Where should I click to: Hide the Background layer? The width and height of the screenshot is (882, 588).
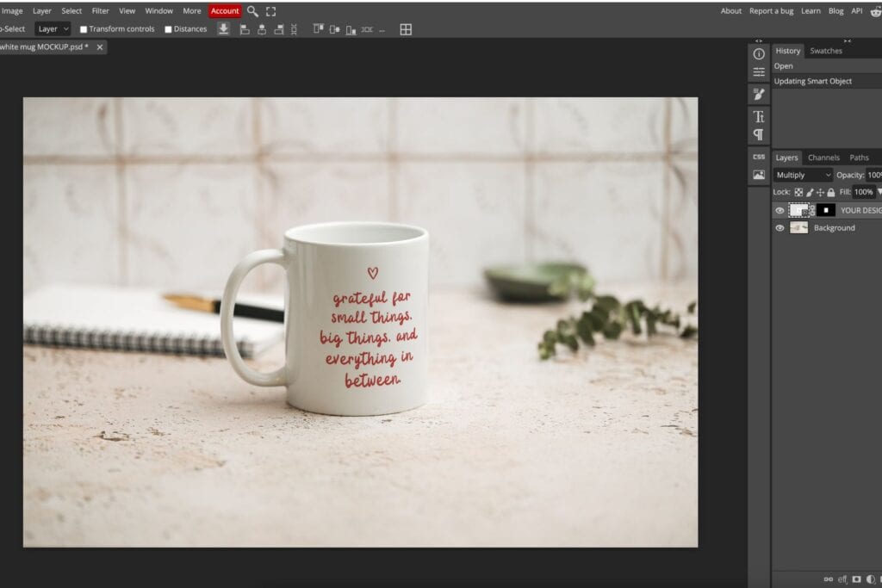(x=780, y=227)
